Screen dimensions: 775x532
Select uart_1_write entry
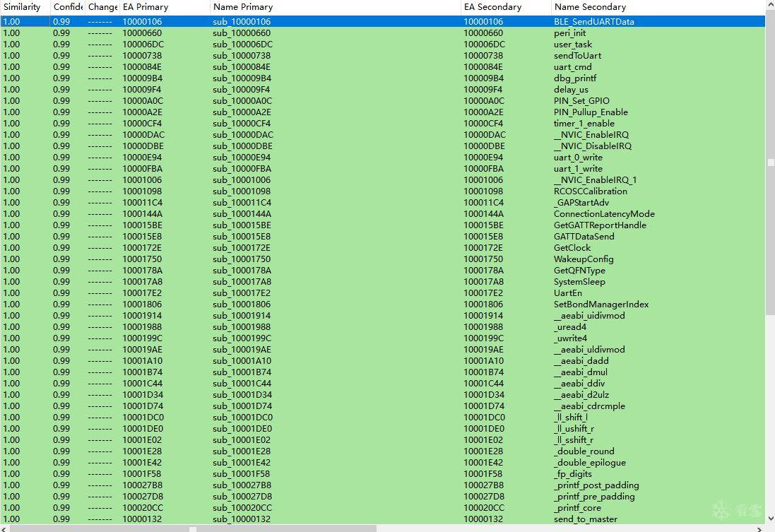click(578, 169)
